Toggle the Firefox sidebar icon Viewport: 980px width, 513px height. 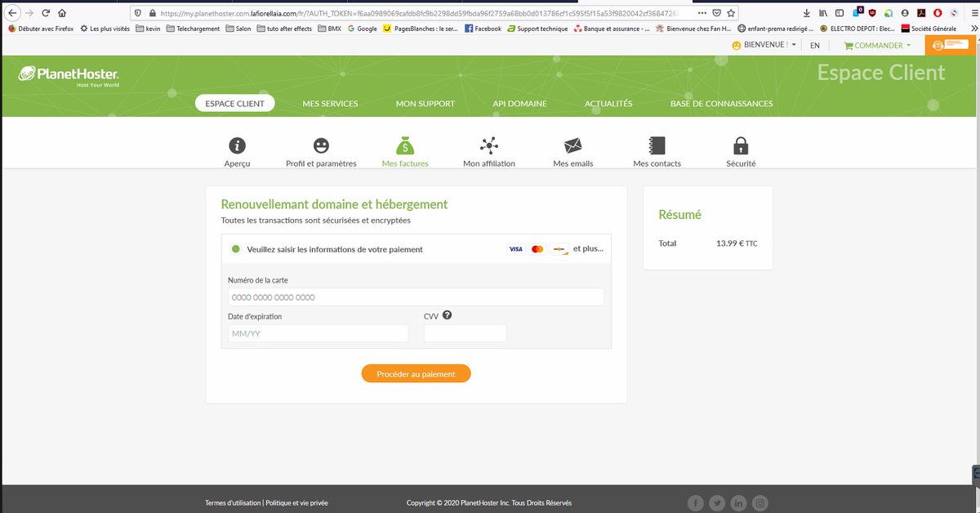[840, 13]
